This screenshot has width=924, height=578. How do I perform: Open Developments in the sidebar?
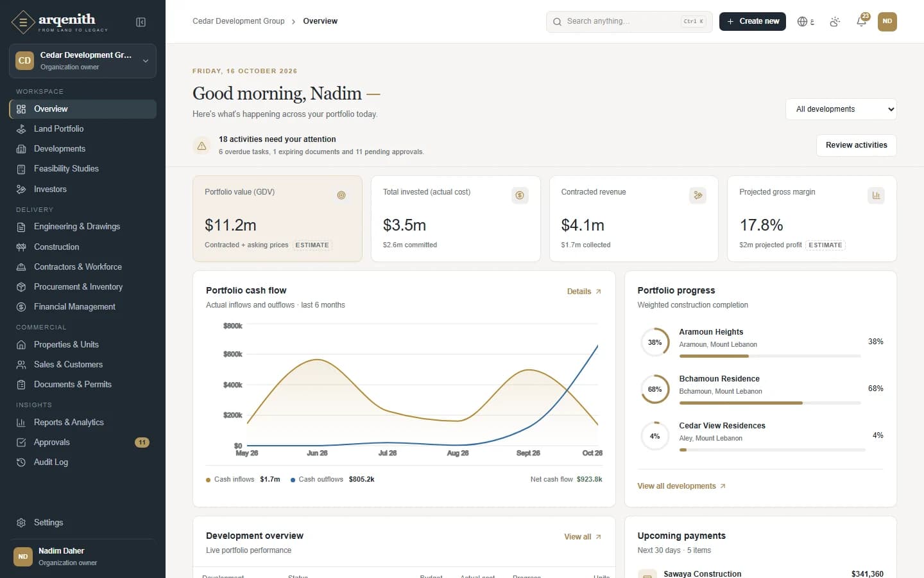tap(83, 149)
